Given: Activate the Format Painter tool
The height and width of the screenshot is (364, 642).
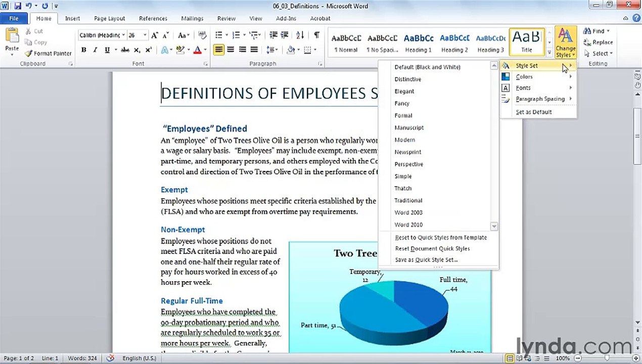Looking at the screenshot, I should tap(48, 54).
